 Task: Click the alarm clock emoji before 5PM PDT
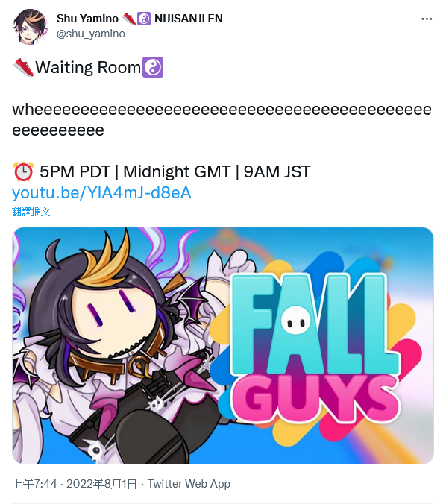tap(23, 171)
